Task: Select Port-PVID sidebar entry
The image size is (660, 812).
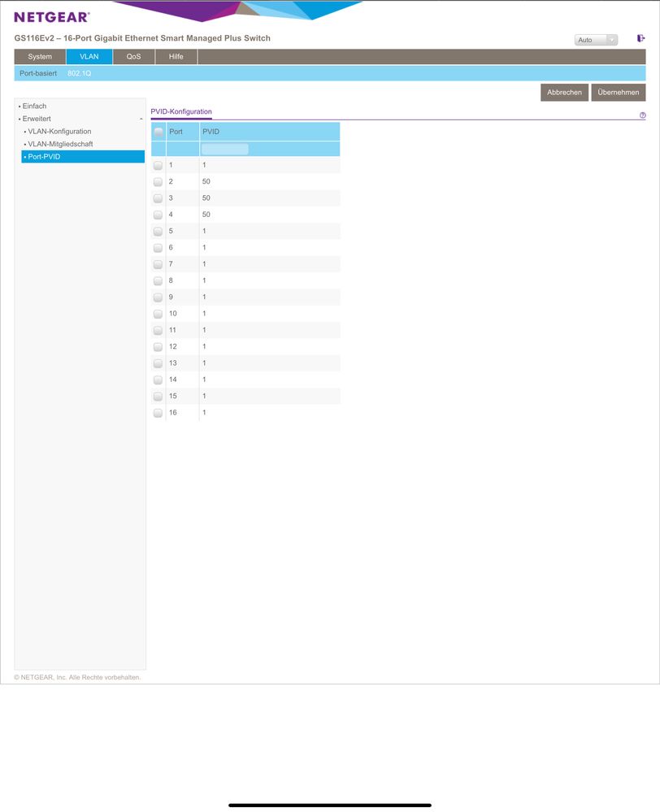Action: coord(83,156)
